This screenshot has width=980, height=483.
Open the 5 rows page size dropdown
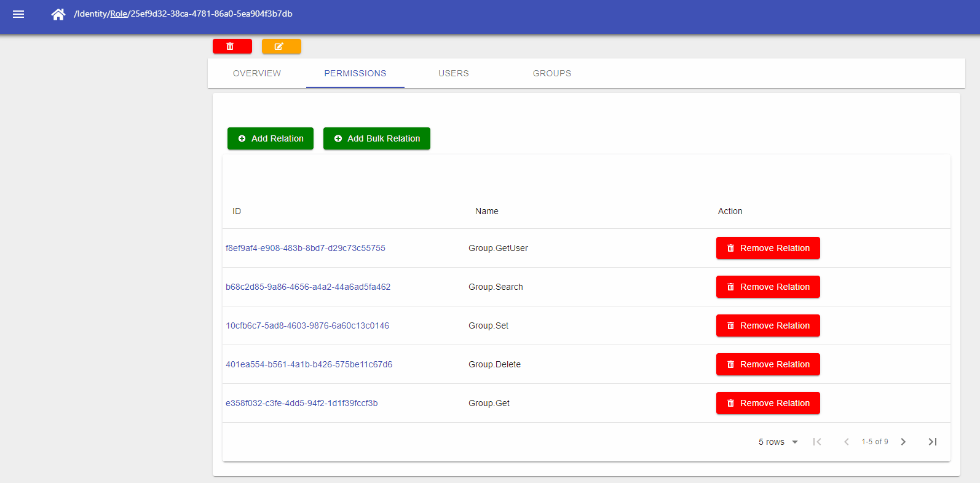coord(778,442)
